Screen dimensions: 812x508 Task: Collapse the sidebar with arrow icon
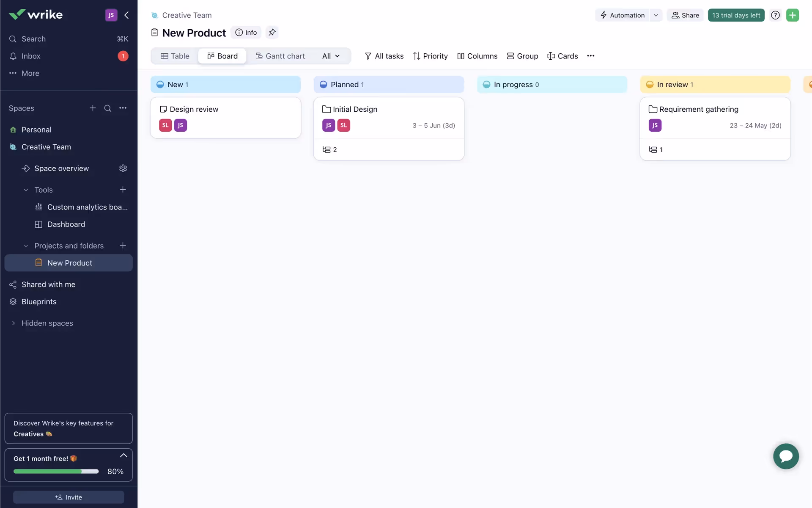(x=126, y=15)
